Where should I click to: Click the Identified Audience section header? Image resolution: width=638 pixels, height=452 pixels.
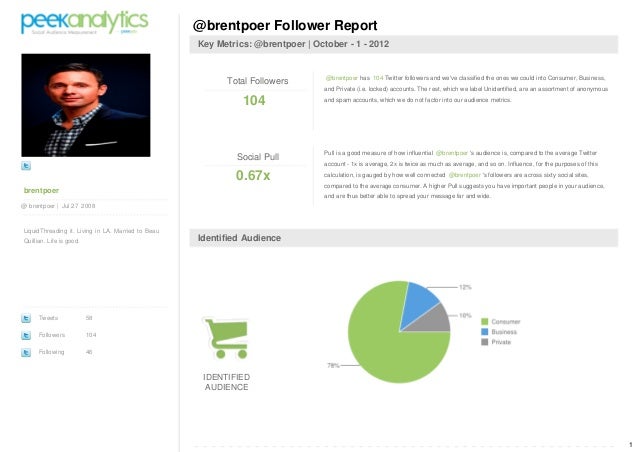click(404, 238)
